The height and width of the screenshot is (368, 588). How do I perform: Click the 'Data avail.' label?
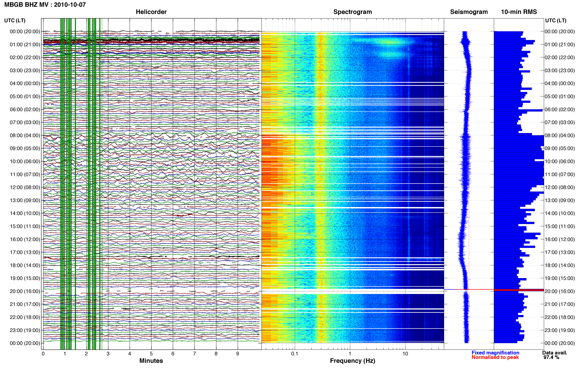tap(555, 353)
